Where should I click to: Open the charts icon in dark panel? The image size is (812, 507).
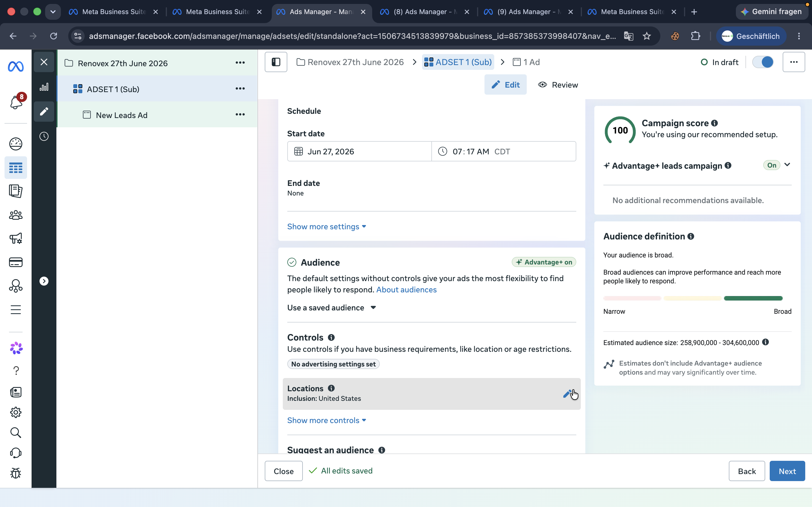pyautogui.click(x=44, y=87)
